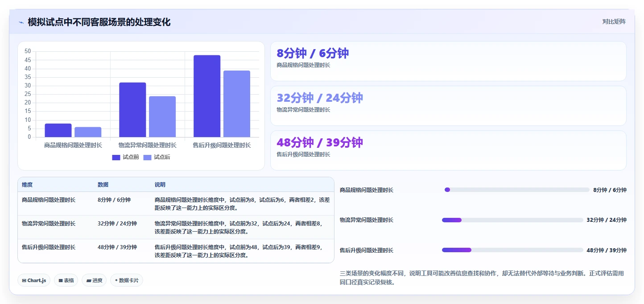Click table value 32分钟 / 24分钟
Screen dimensions: 644x304
click(x=117, y=224)
